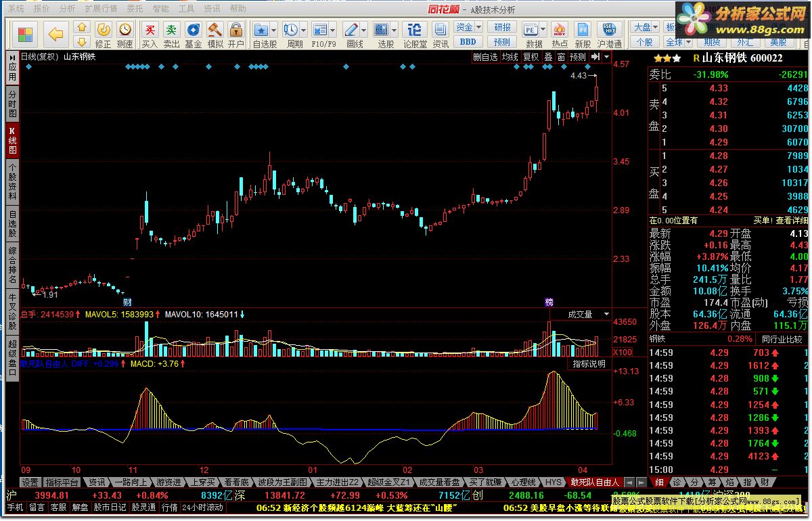Click the 周期 period clock icon

click(x=291, y=30)
